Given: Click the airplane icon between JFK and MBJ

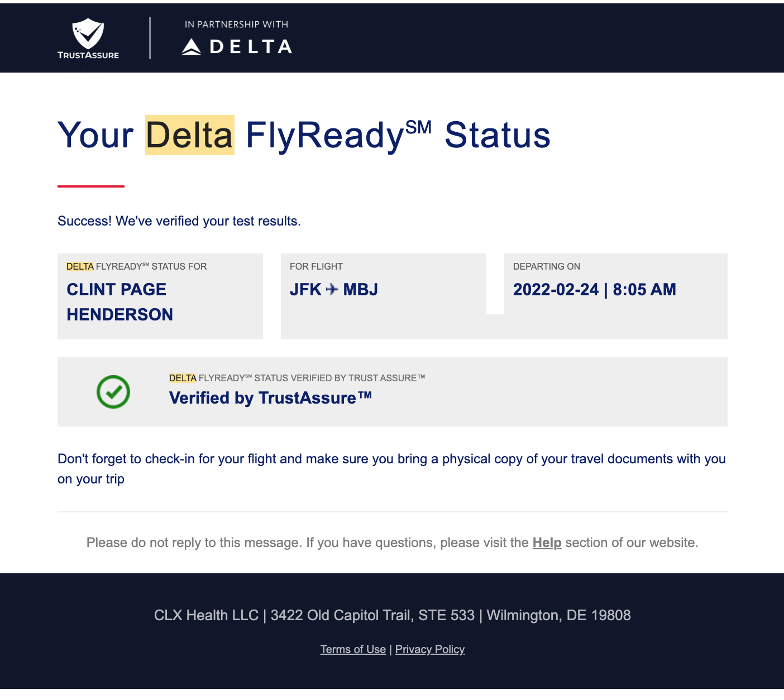Looking at the screenshot, I should [x=332, y=289].
